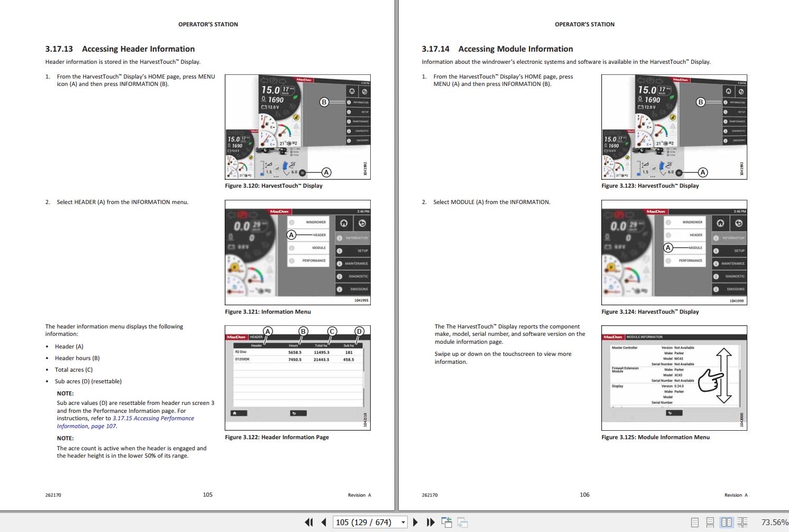Click Figure 3.124 HarvestTouch Display image
Viewport: 789px width, 532px height.
pos(674,253)
